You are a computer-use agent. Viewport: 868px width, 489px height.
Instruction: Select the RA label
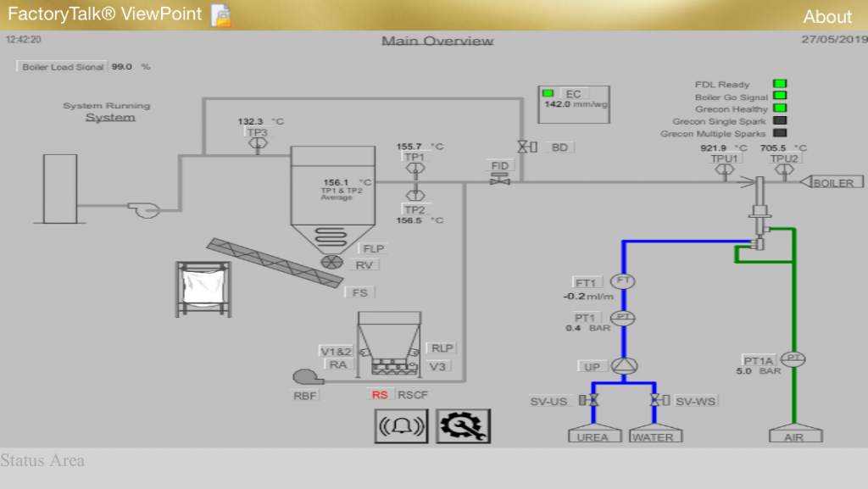337,364
